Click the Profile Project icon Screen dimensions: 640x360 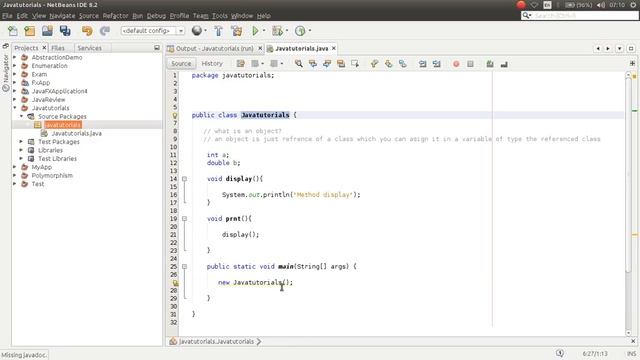pyautogui.click(x=300, y=31)
